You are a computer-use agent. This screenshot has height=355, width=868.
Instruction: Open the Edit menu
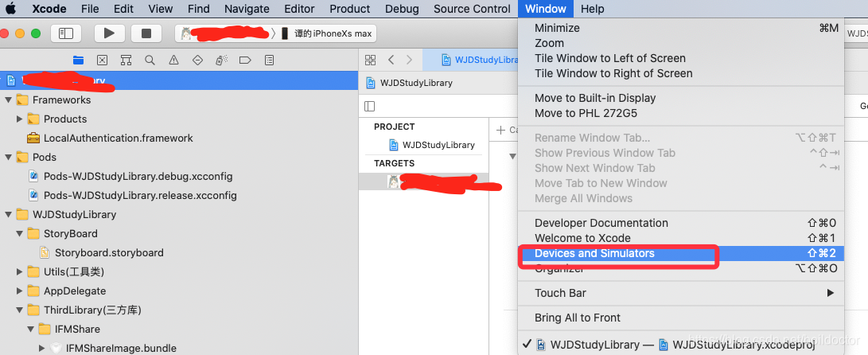(x=123, y=9)
